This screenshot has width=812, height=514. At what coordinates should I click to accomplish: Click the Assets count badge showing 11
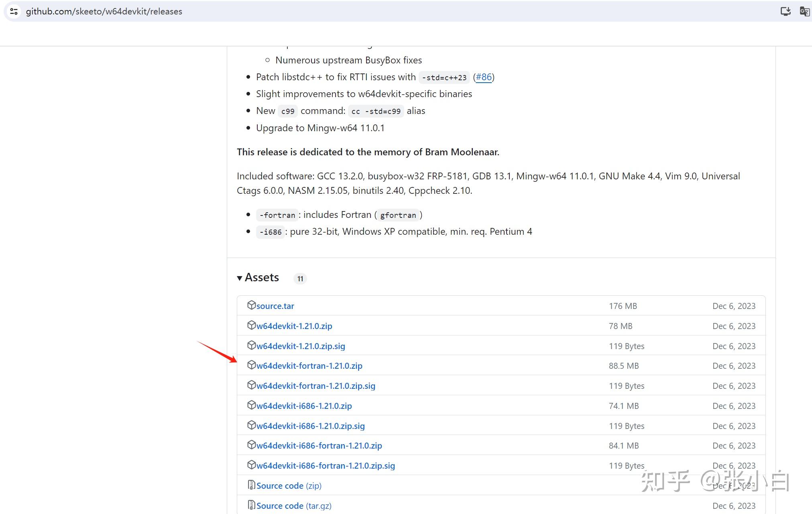click(300, 278)
